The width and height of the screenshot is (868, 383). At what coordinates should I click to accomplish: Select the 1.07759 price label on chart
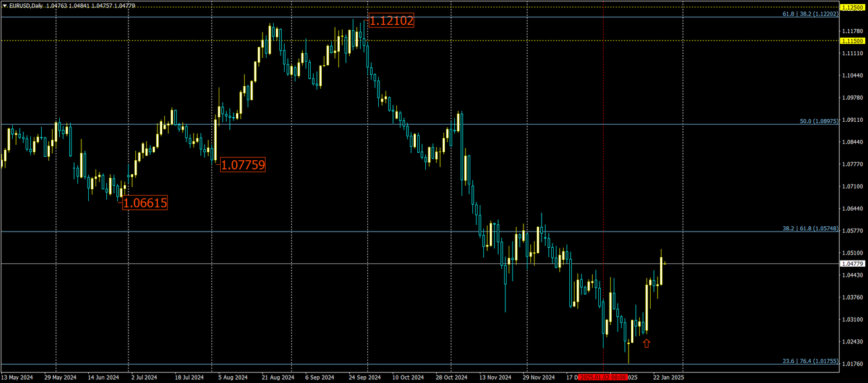pyautogui.click(x=243, y=164)
